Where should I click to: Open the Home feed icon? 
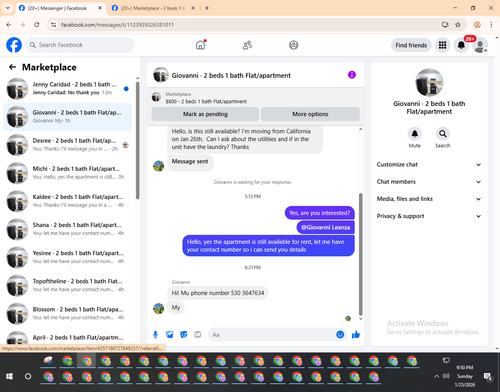(200, 45)
